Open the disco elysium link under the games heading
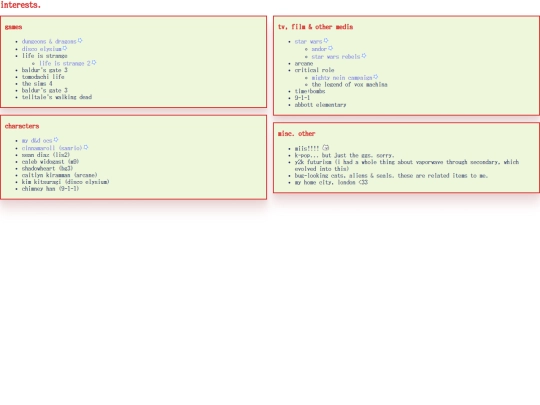540x405 pixels. pyautogui.click(x=42, y=49)
